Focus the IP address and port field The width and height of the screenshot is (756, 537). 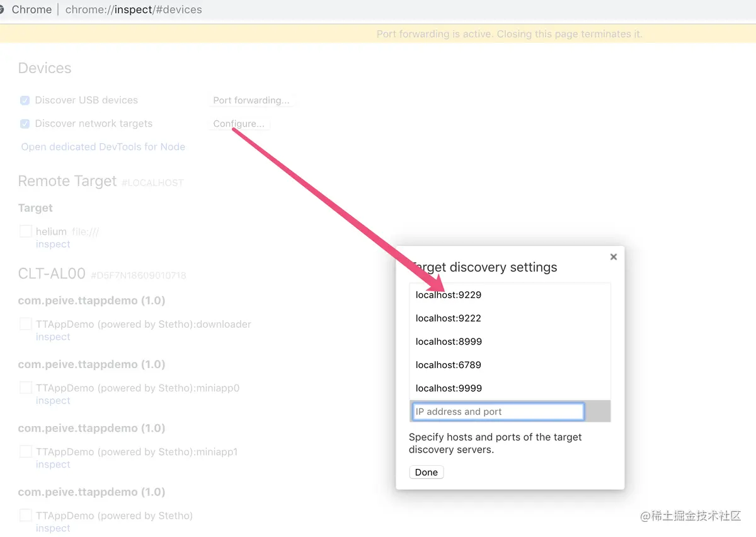pos(498,412)
